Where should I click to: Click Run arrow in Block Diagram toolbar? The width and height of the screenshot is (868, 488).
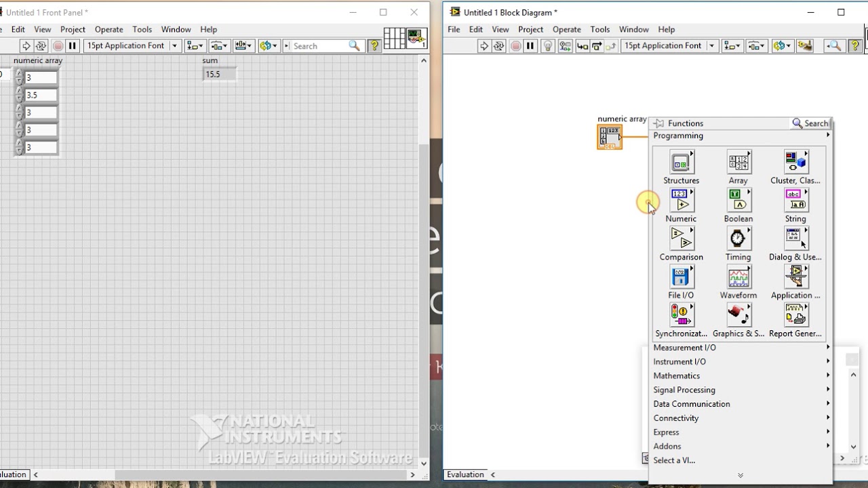tap(484, 46)
